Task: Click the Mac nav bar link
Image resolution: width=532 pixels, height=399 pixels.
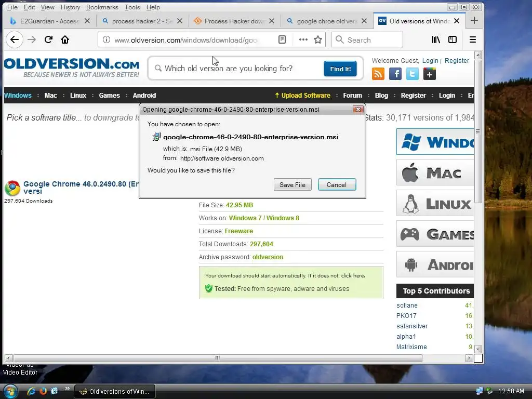Action: (x=50, y=96)
